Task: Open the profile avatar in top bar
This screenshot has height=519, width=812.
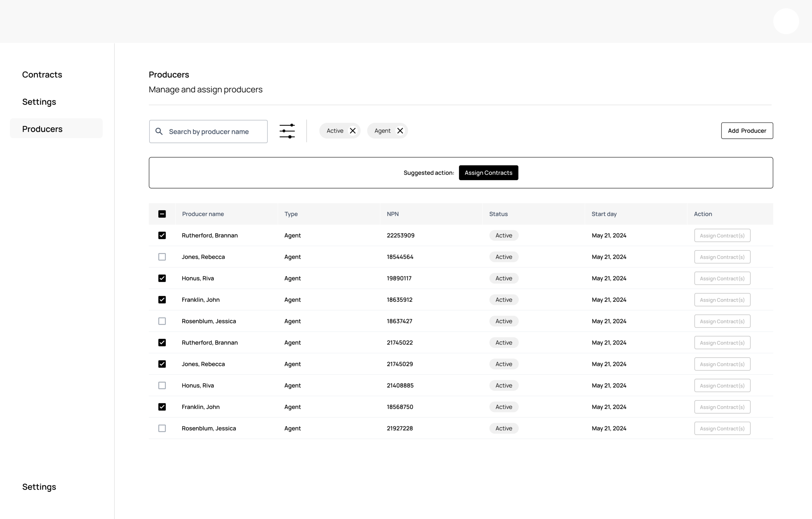Action: (x=786, y=21)
